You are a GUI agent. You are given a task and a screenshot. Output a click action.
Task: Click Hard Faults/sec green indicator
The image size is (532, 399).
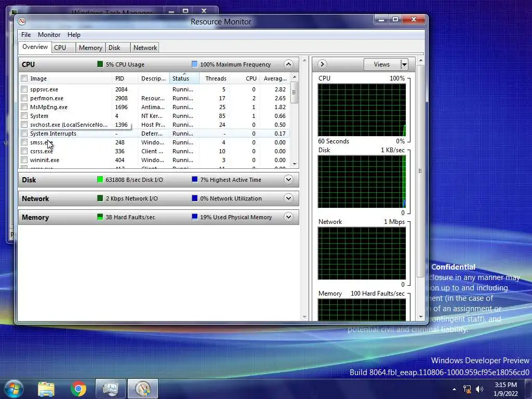[x=100, y=217]
